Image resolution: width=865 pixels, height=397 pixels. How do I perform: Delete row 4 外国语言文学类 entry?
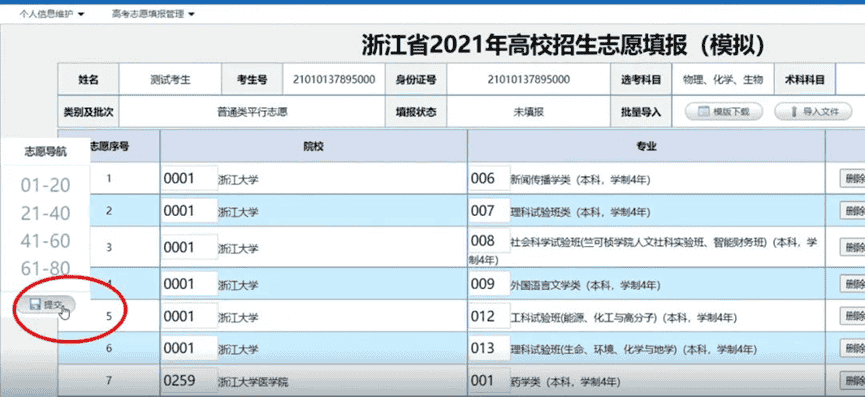point(852,283)
